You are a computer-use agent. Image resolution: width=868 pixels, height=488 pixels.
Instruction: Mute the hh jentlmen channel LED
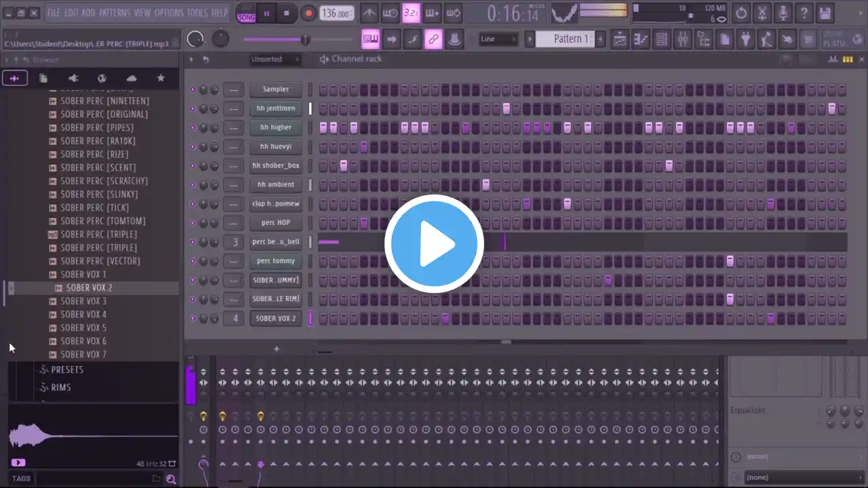(x=193, y=108)
